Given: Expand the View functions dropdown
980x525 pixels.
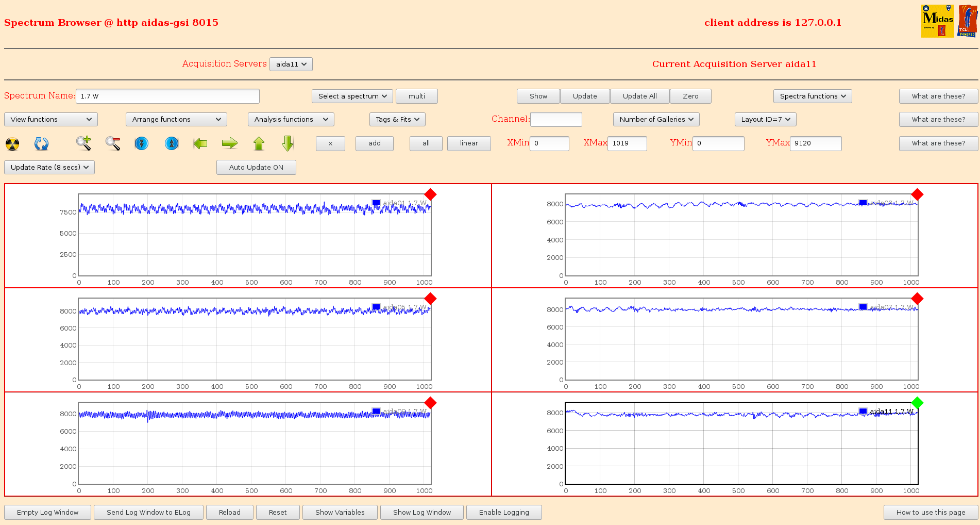Looking at the screenshot, I should click(x=51, y=120).
